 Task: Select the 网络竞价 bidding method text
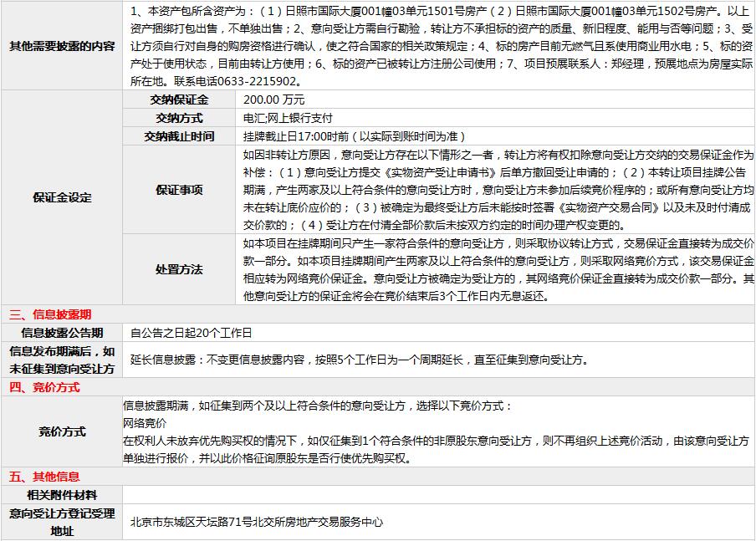[145, 423]
